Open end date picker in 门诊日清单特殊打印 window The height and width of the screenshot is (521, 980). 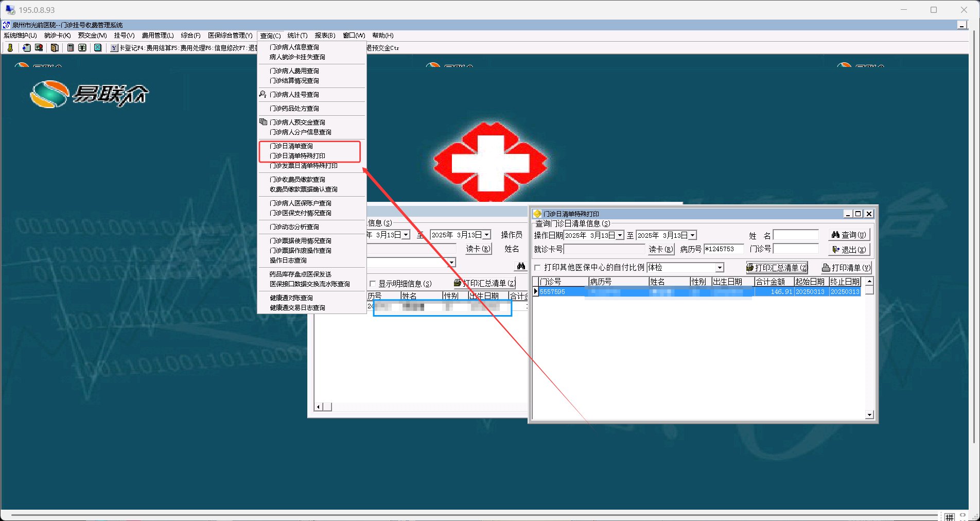point(693,235)
